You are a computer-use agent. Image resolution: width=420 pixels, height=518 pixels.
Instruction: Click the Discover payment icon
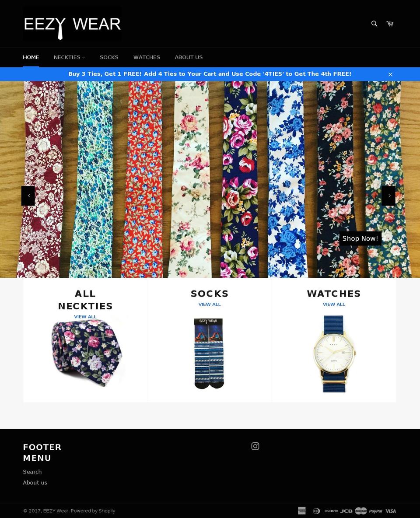coord(331,511)
